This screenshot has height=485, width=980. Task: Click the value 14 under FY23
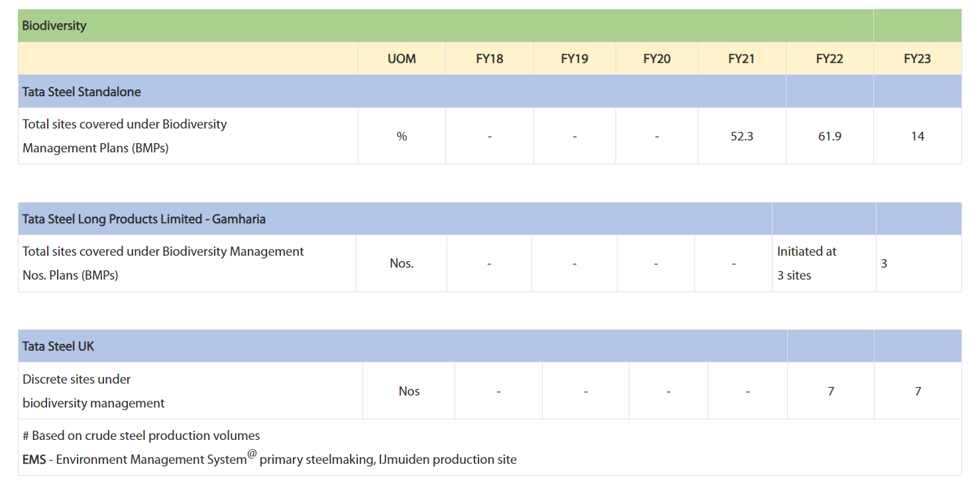917,136
